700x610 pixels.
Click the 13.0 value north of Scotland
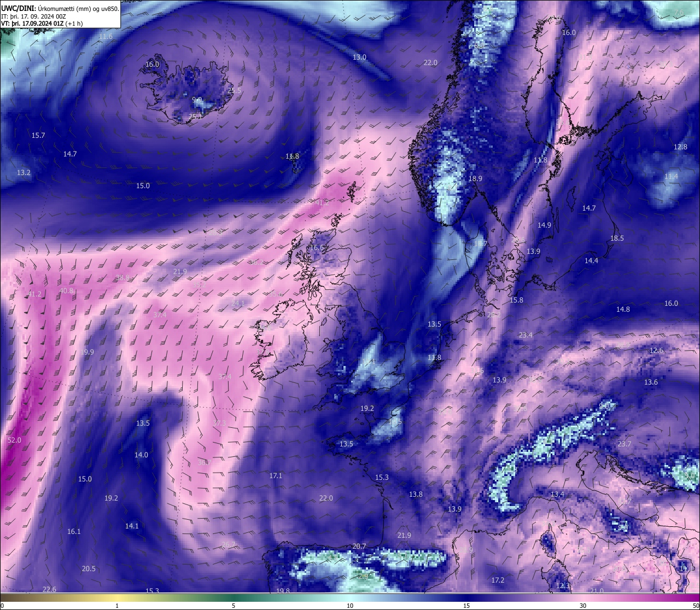point(359,57)
